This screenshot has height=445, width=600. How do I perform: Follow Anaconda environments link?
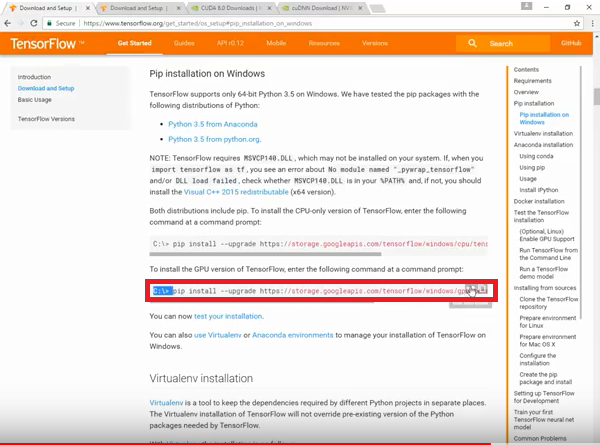(293, 335)
